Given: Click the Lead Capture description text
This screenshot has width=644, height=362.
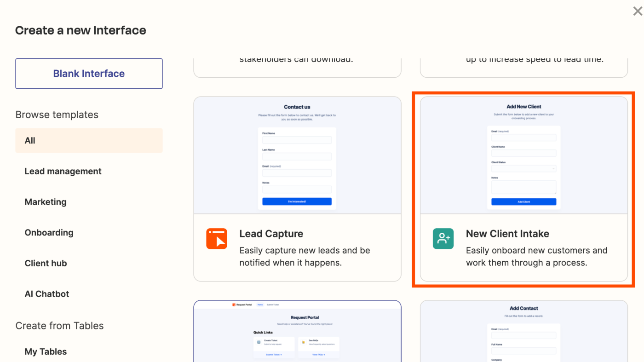Looking at the screenshot, I should pos(305,257).
